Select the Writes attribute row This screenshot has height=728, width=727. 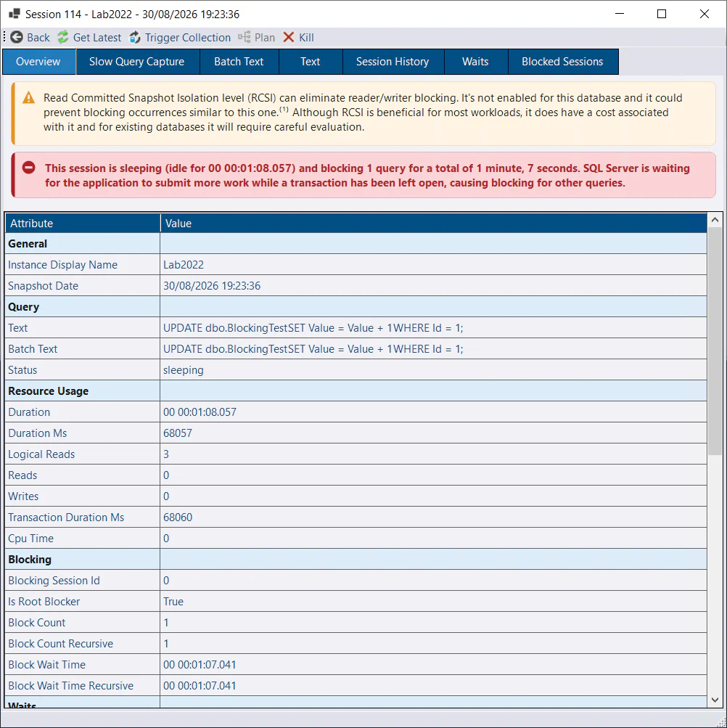coord(356,496)
